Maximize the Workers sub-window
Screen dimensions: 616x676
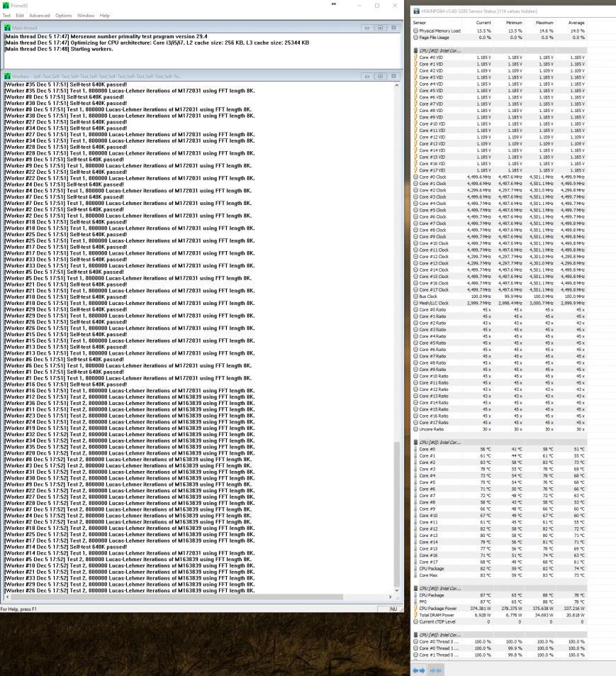point(380,76)
